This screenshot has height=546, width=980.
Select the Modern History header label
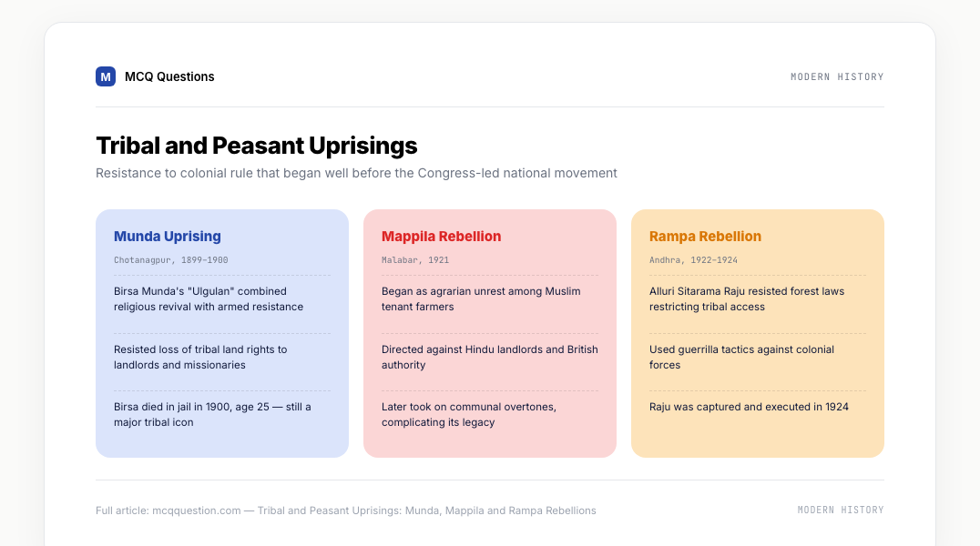pos(837,76)
